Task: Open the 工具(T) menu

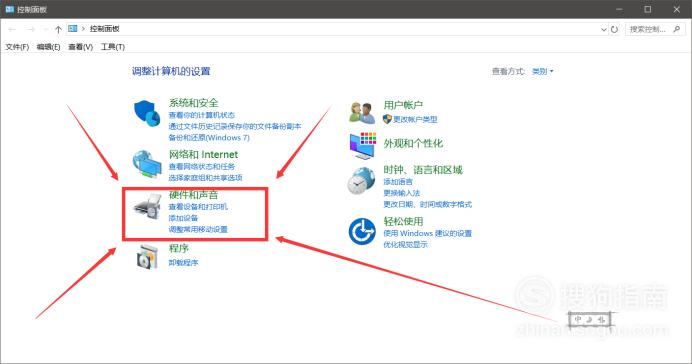Action: [x=113, y=47]
